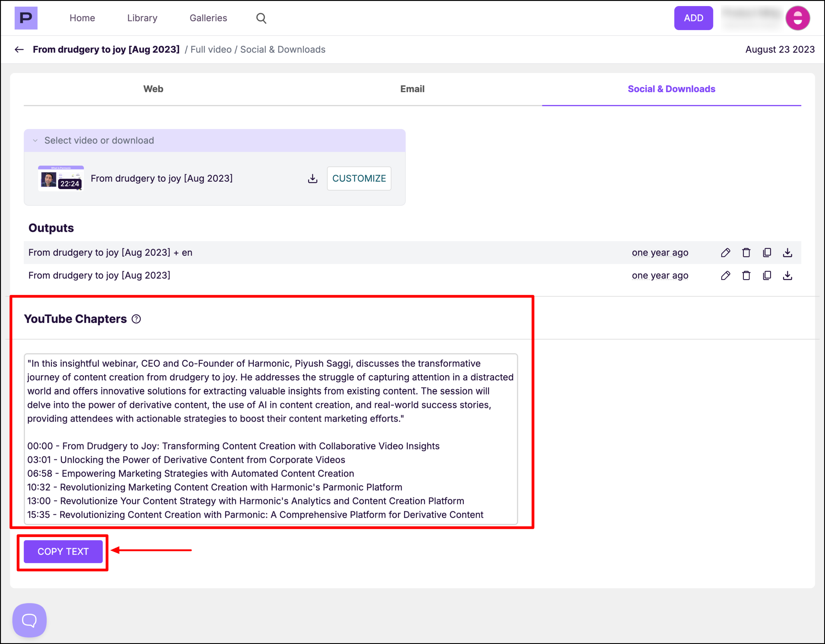Delete the second output row
This screenshot has height=644, width=825.
746,275
